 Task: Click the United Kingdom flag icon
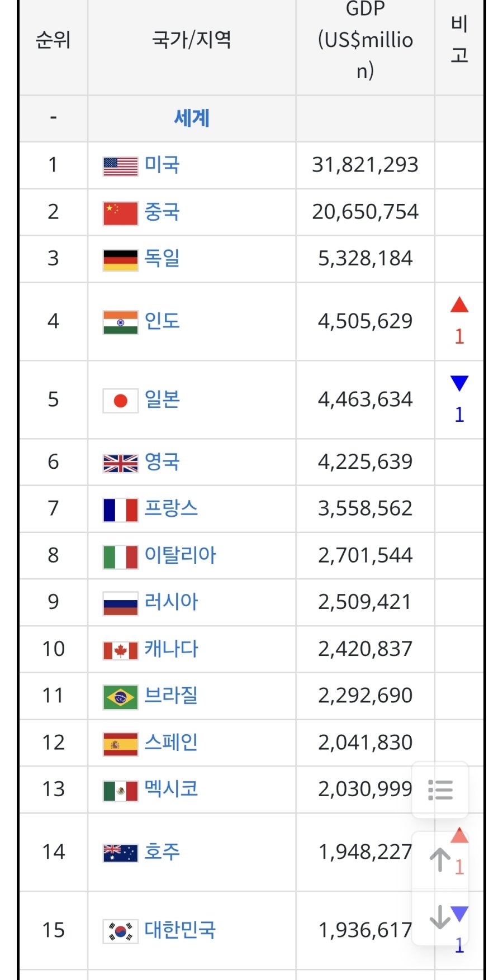tap(120, 463)
